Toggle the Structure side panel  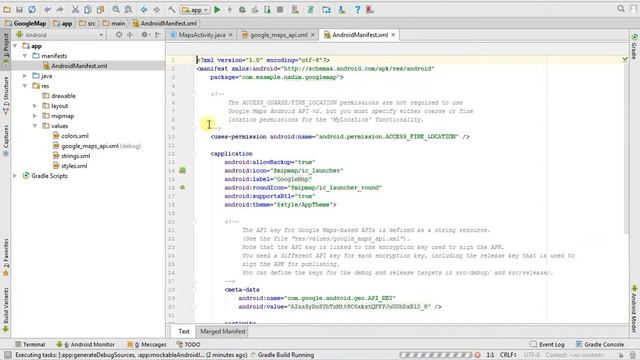pyautogui.click(x=6, y=95)
